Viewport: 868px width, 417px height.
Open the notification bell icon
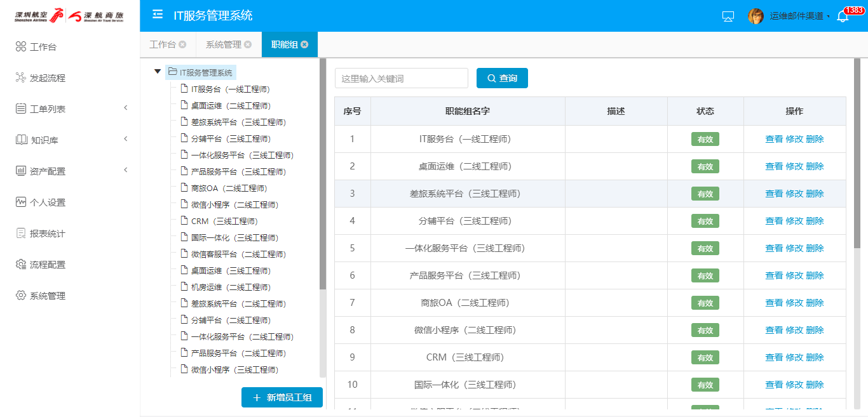tap(843, 17)
